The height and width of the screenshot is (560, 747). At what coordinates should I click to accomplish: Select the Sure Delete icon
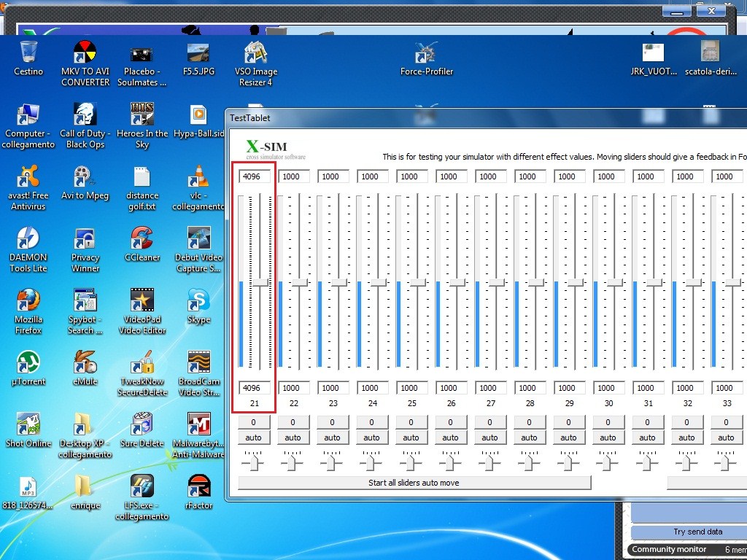point(142,424)
